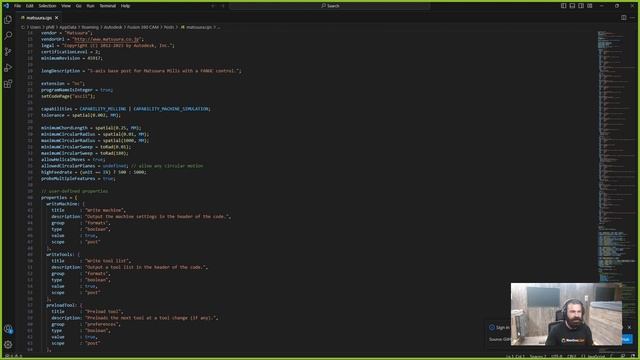Open the Manage gear icon
640x360 pixels.
(8, 345)
